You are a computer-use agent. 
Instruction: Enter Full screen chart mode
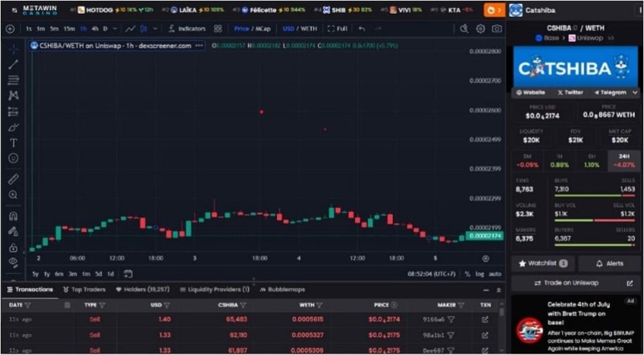(x=337, y=29)
